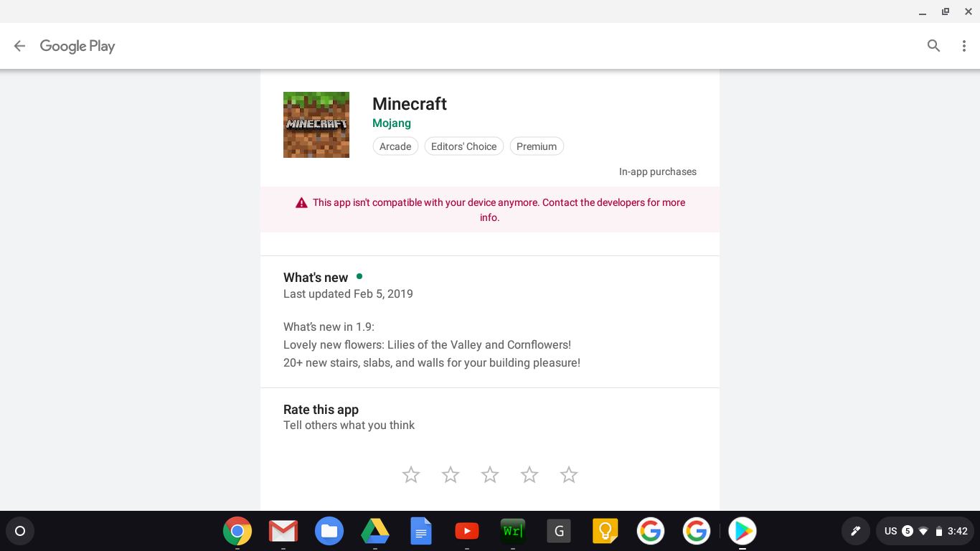The height and width of the screenshot is (551, 980).
Task: Rate the app three stars
Action: click(490, 475)
